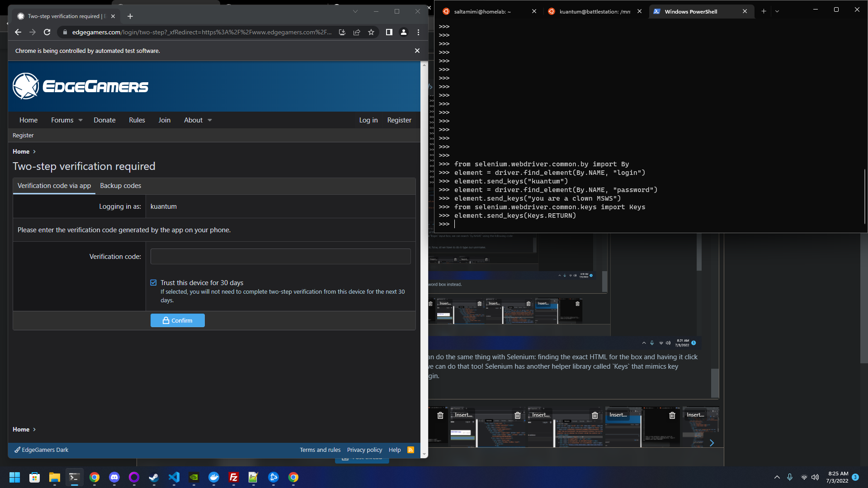The image size is (868, 488).
Task: Click the EdgeGamers logo
Action: (x=80, y=86)
